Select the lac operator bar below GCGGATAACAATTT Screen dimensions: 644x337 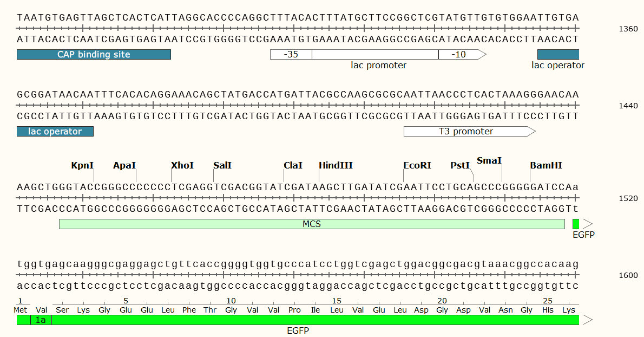coord(55,131)
